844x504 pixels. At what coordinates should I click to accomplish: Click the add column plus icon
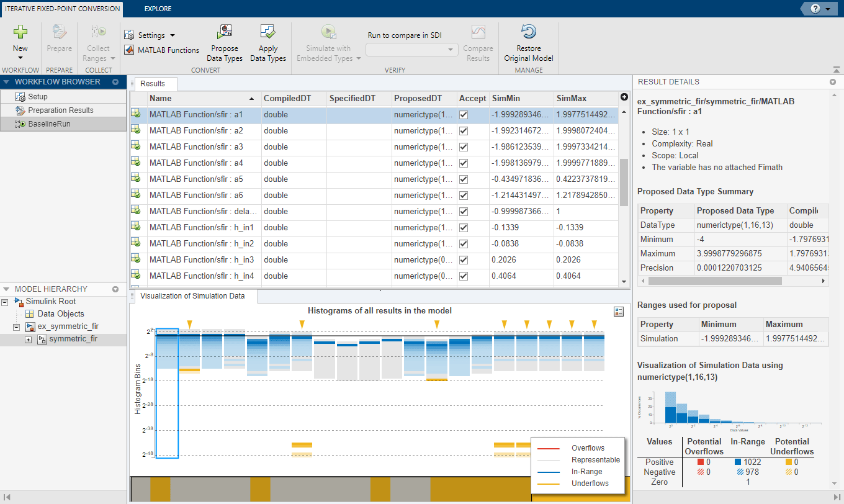pos(624,97)
